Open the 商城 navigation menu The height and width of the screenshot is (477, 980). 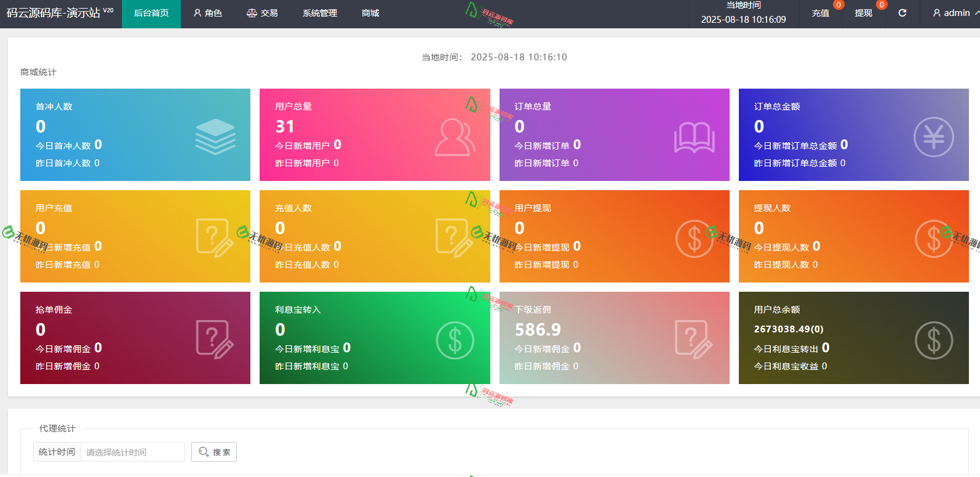(x=370, y=13)
